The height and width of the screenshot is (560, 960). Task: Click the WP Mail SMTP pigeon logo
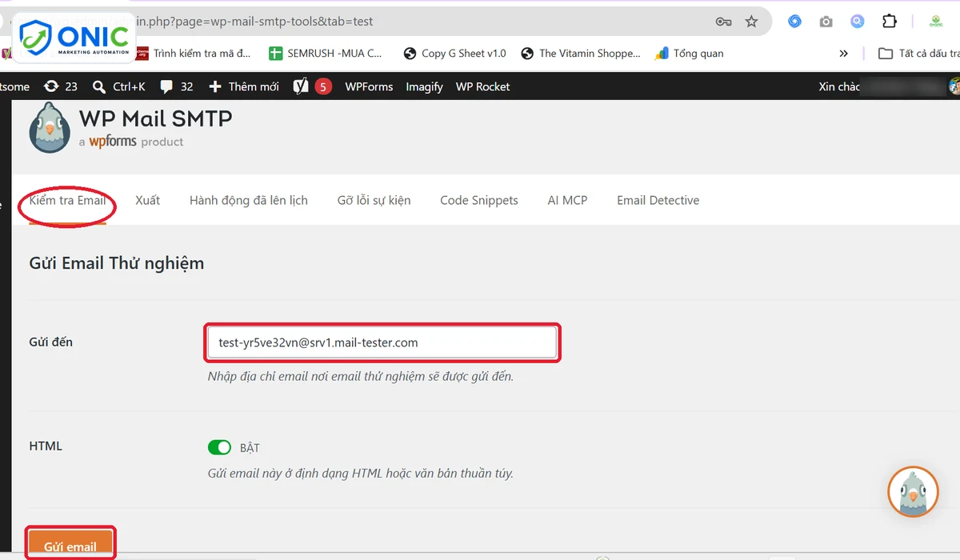coord(50,127)
